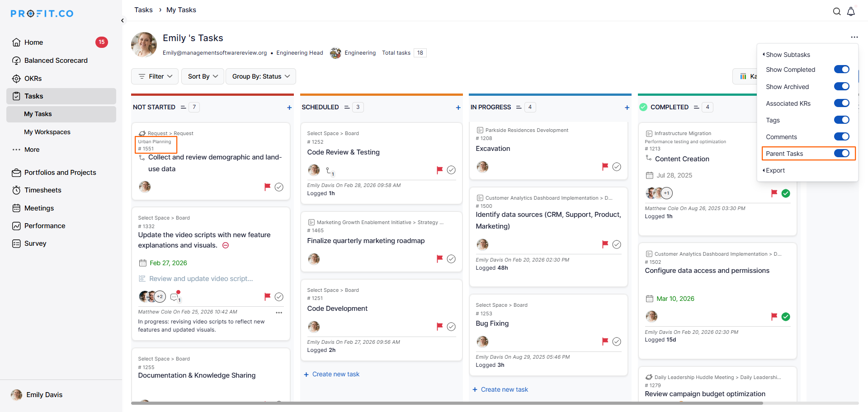Click the notifications bell icon
The image size is (868, 412).
[851, 12]
